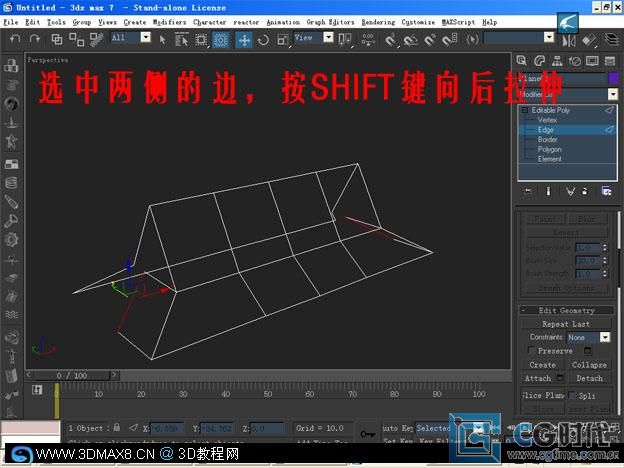Select the Vertex sub-object level
This screenshot has height=468, width=624.
coord(547,120)
